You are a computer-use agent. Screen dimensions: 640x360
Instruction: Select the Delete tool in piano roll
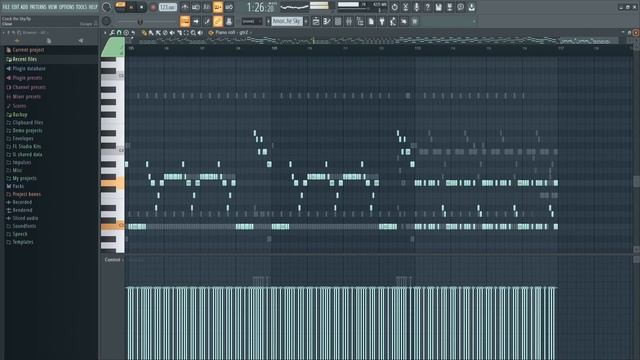[x=165, y=33]
